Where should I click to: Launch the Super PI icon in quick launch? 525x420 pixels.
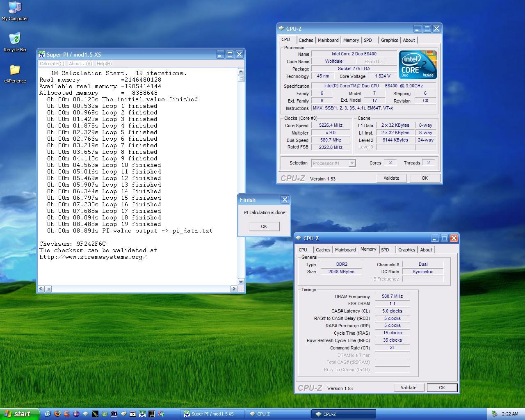click(x=142, y=414)
